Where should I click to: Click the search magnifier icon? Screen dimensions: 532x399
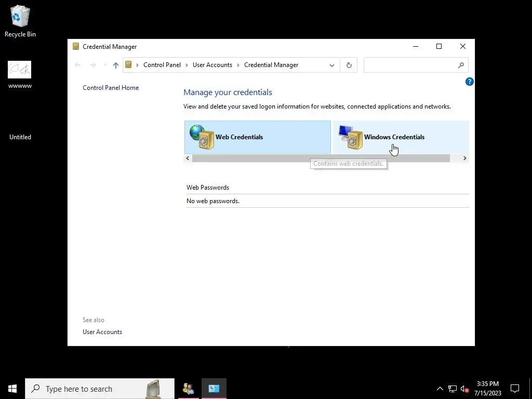(x=461, y=65)
